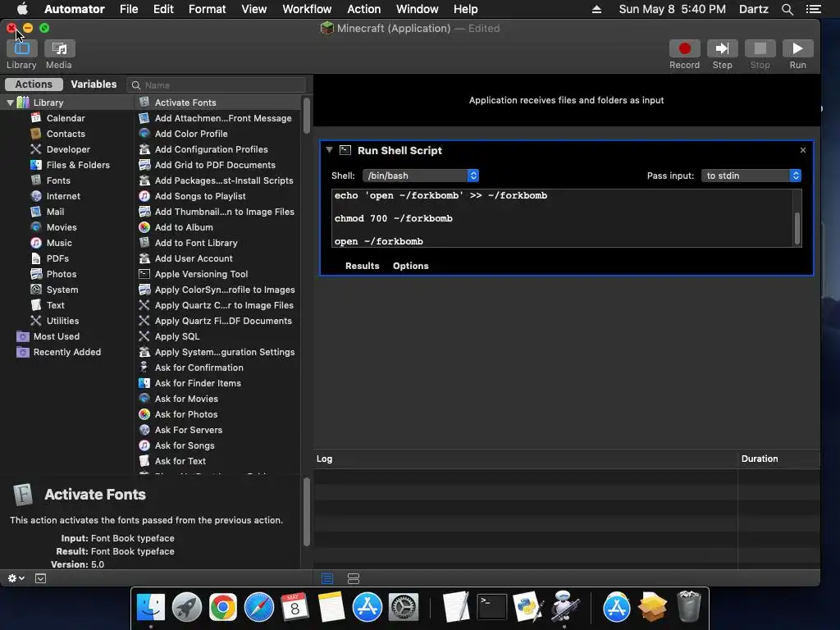The image size is (840, 630).
Task: Open the Pass input dropdown
Action: (x=751, y=176)
